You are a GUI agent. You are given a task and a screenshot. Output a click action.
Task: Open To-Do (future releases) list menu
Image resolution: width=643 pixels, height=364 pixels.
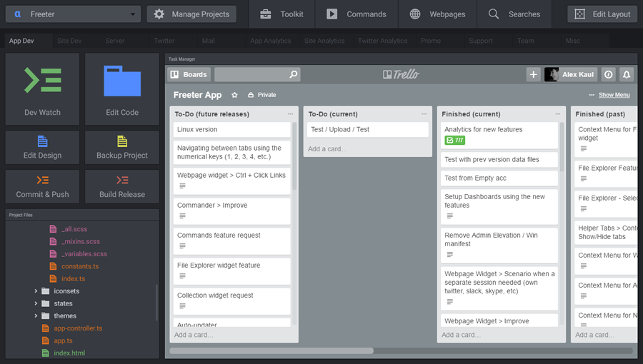click(x=290, y=113)
